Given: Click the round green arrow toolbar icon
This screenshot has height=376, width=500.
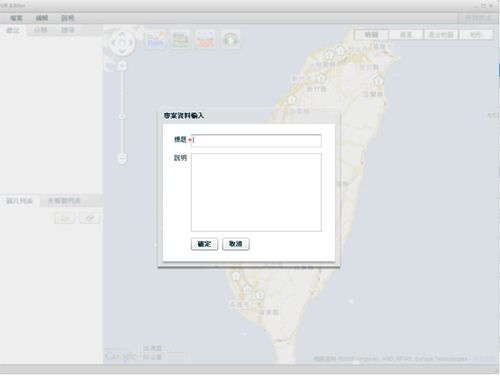Looking at the screenshot, I should 230,40.
